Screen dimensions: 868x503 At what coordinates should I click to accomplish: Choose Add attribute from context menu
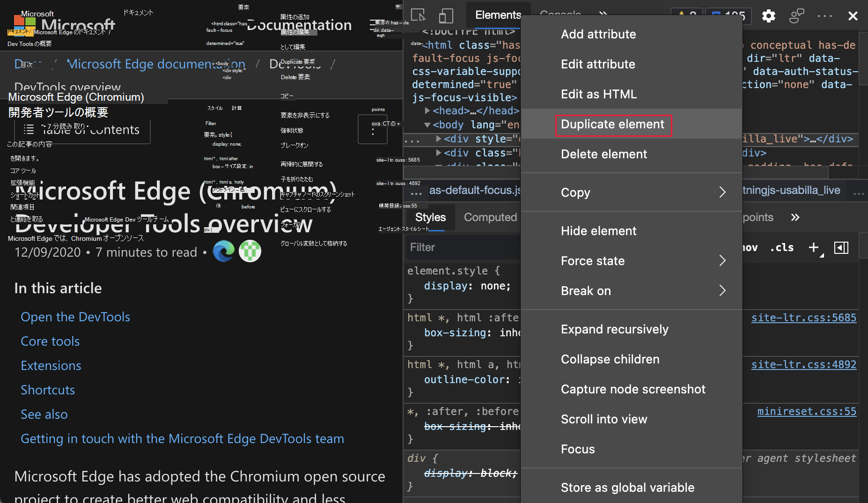point(631,34)
